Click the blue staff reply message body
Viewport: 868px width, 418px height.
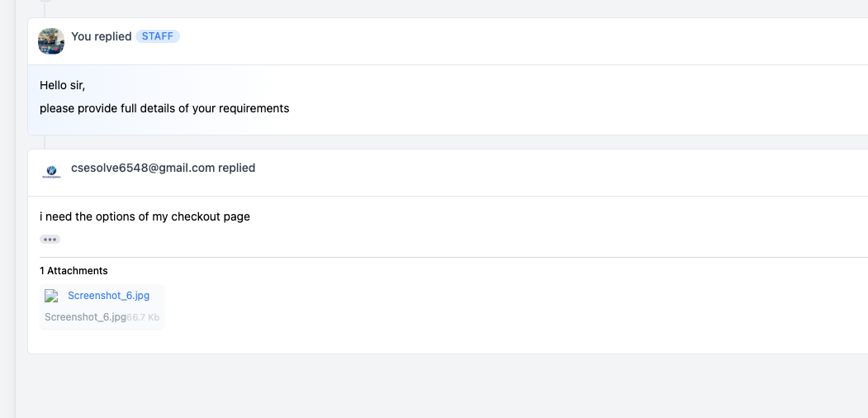(x=448, y=100)
